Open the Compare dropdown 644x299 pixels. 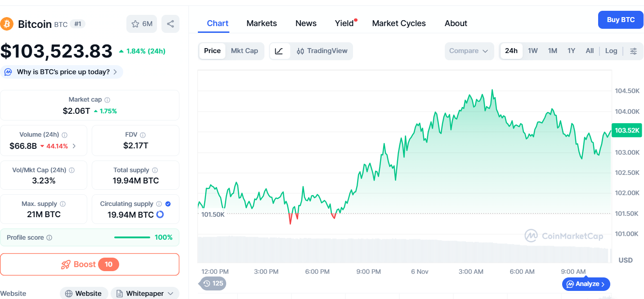point(469,51)
